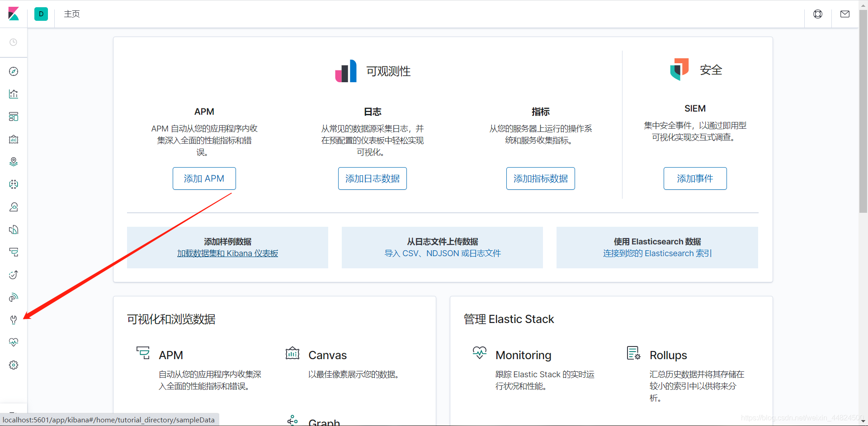Click the 添加 APM button
Screen dimensions: 868x426
(204, 178)
